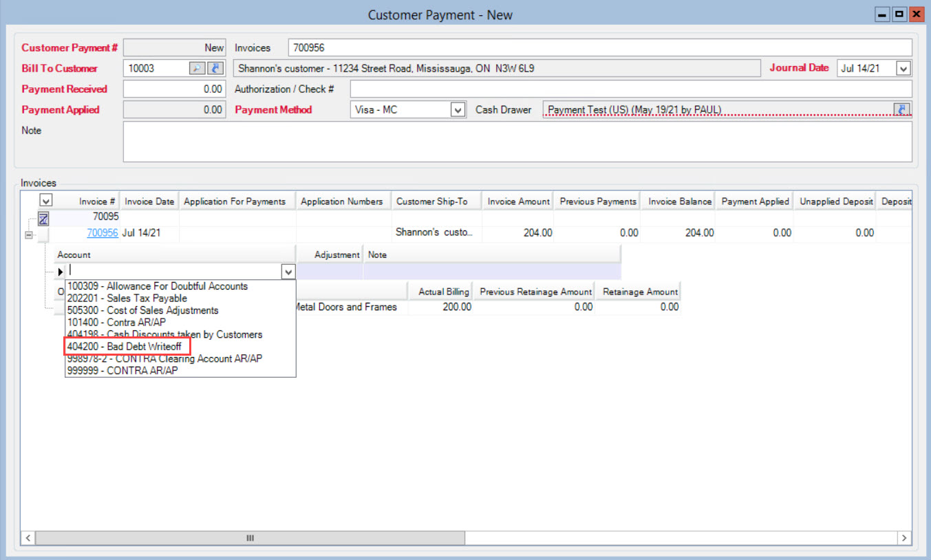
Task: Choose 999999 - CONTRA AR/AP
Action: pos(122,370)
